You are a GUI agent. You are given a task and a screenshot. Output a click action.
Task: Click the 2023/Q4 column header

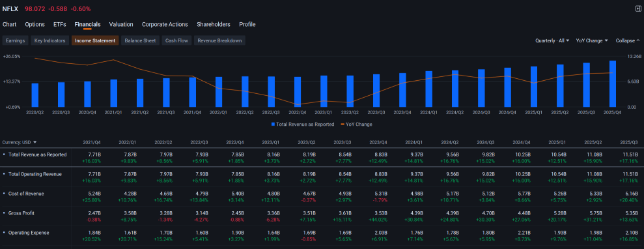tap(378, 142)
